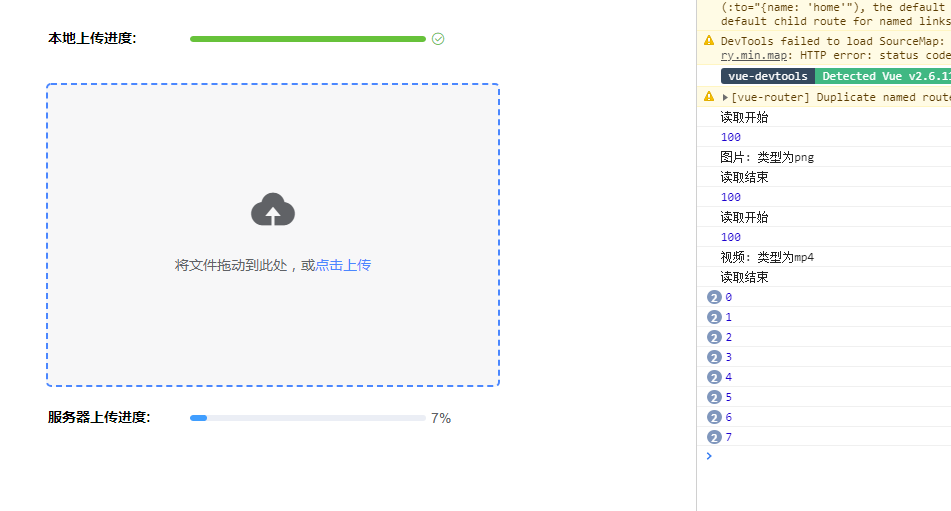
Task: Click the console input prompt arrow
Action: click(x=709, y=456)
